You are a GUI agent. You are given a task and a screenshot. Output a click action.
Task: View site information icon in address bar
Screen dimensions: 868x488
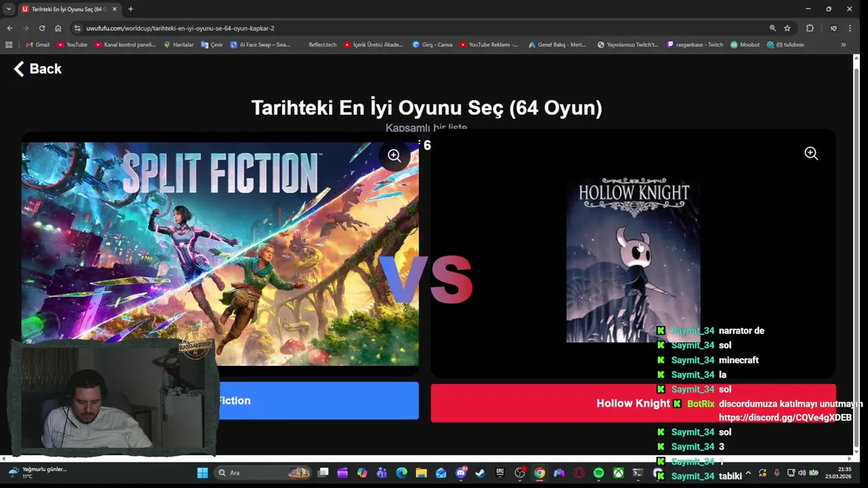77,28
